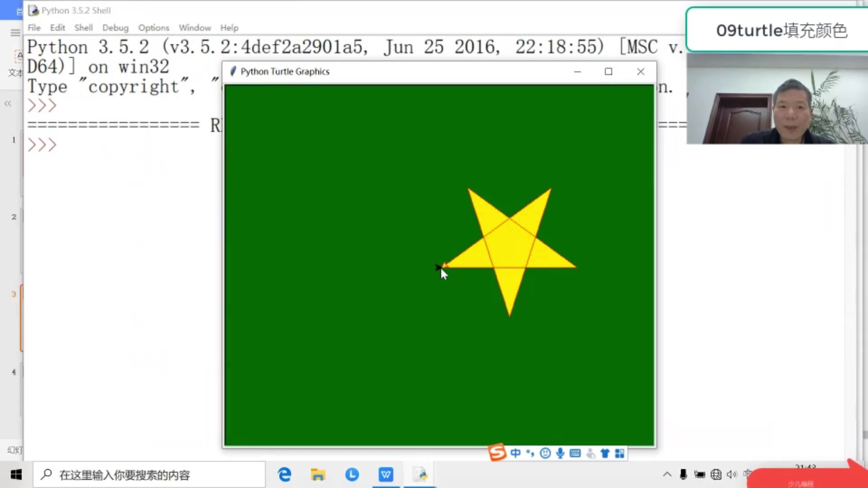868x488 pixels.
Task: Open the skin (shirt) icon on the Sogou bar
Action: point(605,453)
